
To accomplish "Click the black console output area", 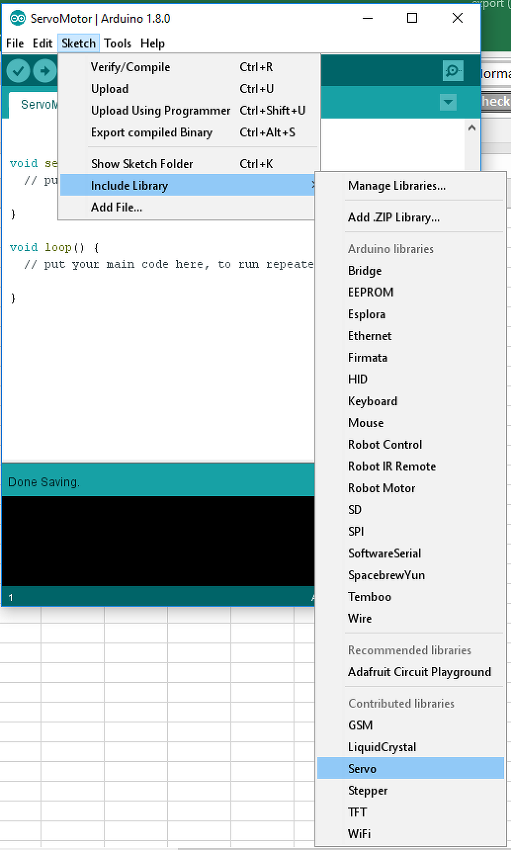I will click(x=158, y=540).
